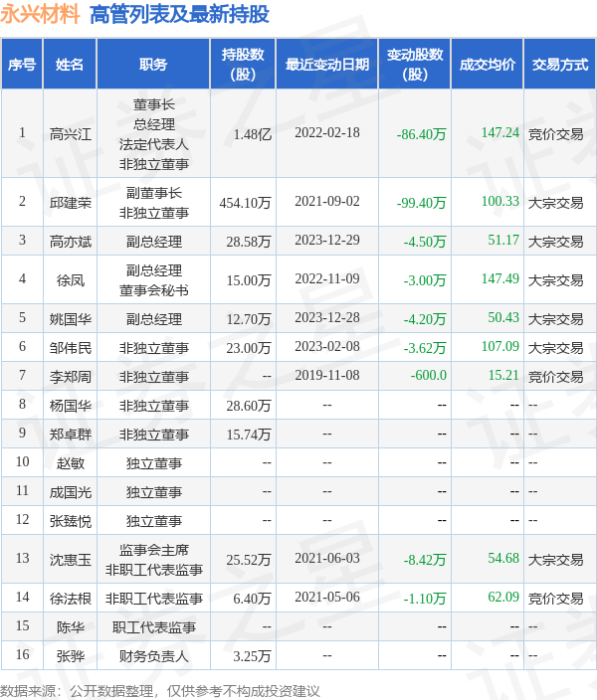Click the date 2022-11-09
The height and width of the screenshot is (700, 597).
click(x=327, y=279)
